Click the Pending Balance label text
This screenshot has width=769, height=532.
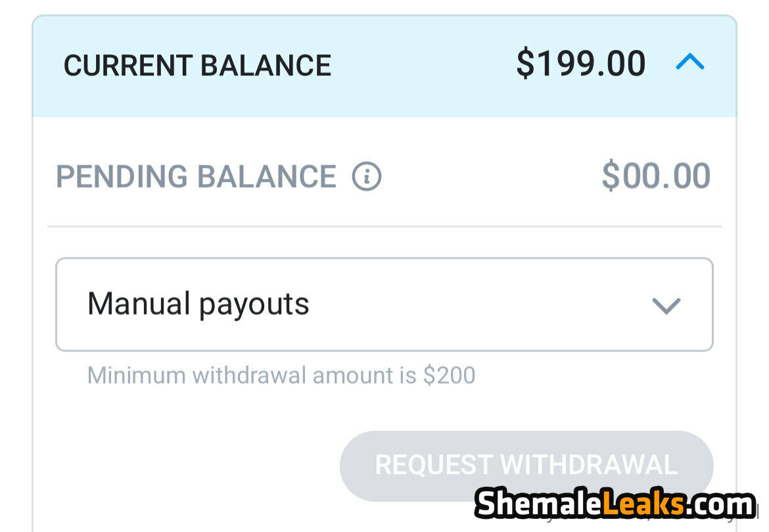coord(196,177)
